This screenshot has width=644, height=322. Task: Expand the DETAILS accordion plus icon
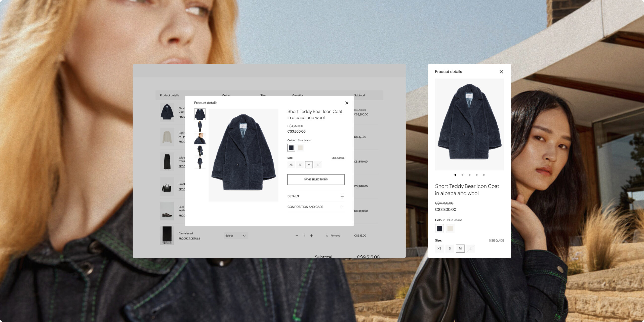[342, 196]
